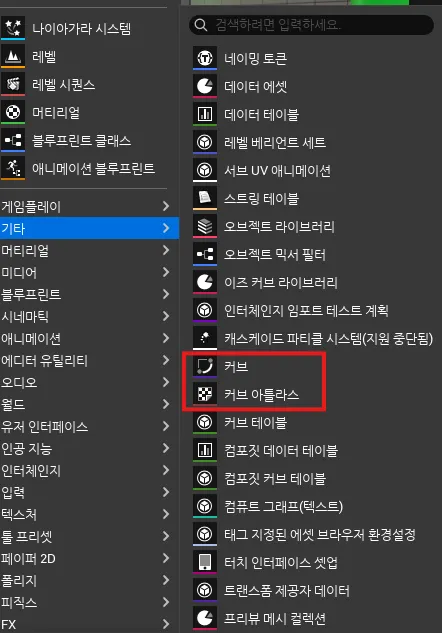Click the 서브 UV 애니메이션 icon
The height and width of the screenshot is (633, 442).
click(x=205, y=170)
